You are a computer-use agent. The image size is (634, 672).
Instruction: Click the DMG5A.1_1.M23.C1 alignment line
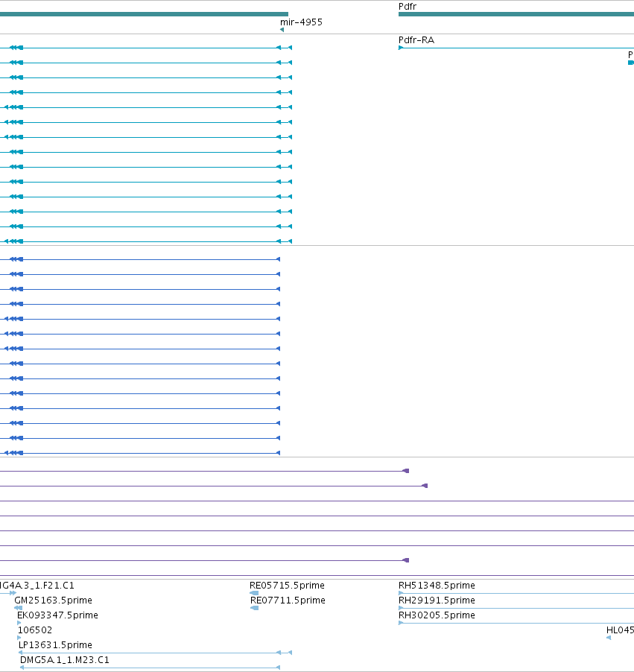150,668
